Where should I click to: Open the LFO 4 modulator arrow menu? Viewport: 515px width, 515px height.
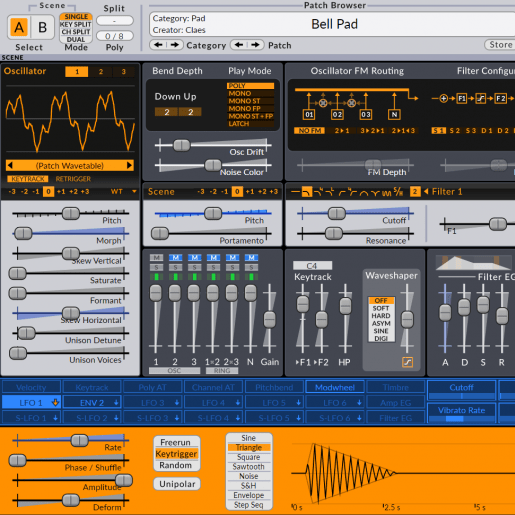click(238, 403)
